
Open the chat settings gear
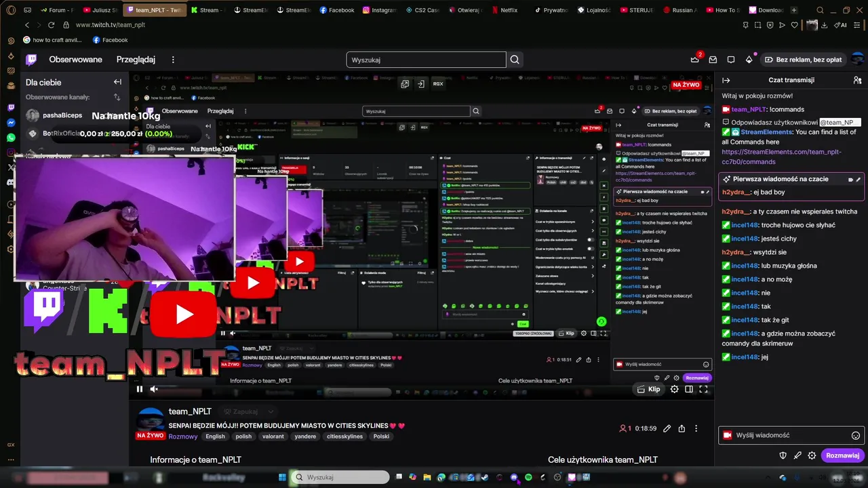[x=812, y=455]
